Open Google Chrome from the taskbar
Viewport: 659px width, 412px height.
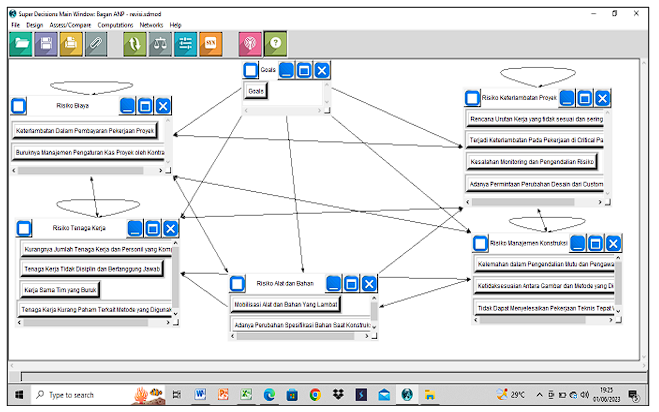point(315,395)
